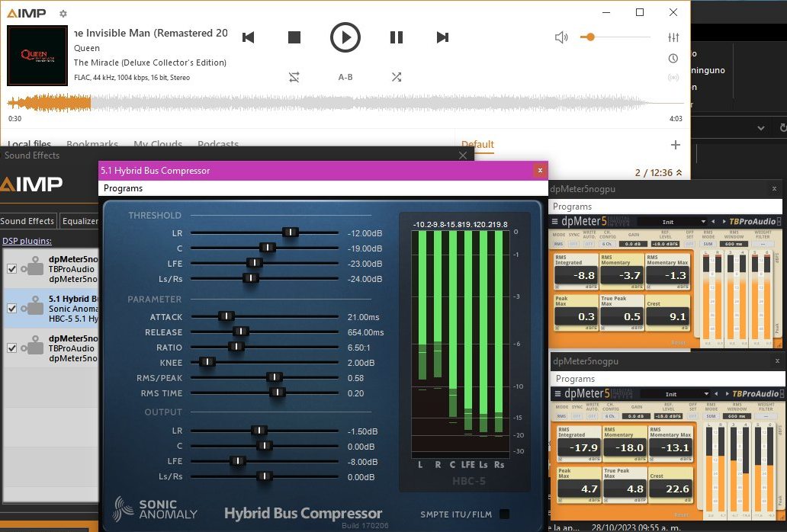Open Init preset dropdown in dpMeter showing -8.8
The width and height of the screenshot is (787, 532).
point(673,222)
